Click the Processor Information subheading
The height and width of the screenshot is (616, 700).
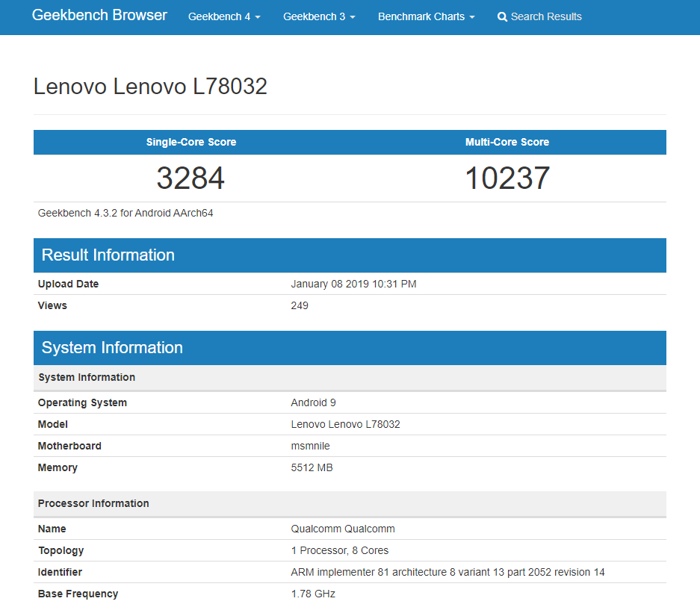click(93, 503)
